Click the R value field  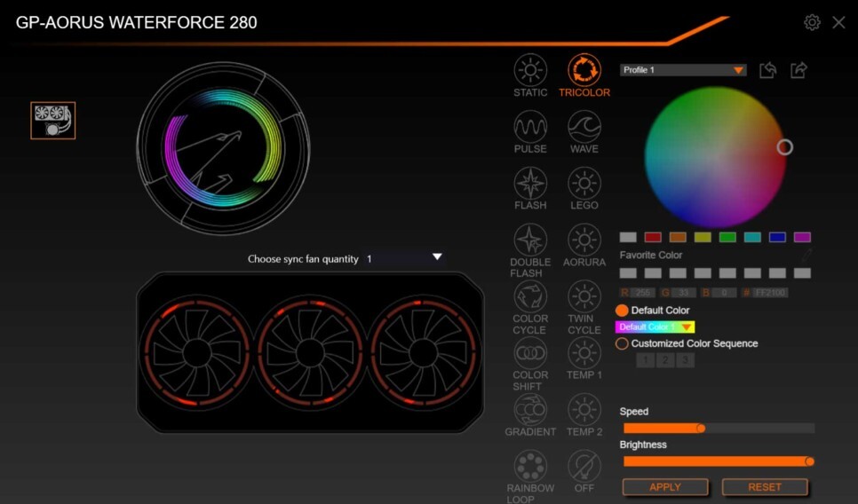coord(642,293)
